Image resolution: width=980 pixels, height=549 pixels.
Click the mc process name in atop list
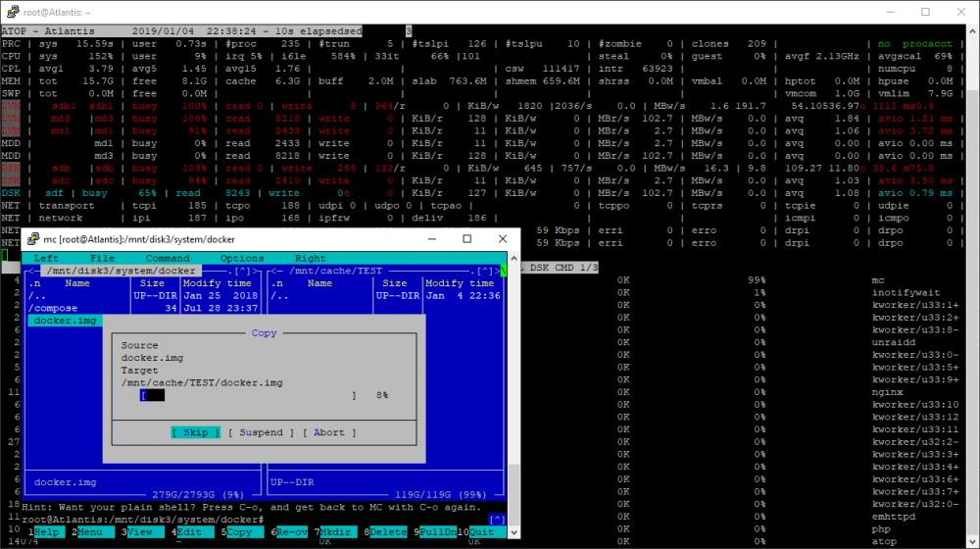tap(878, 280)
